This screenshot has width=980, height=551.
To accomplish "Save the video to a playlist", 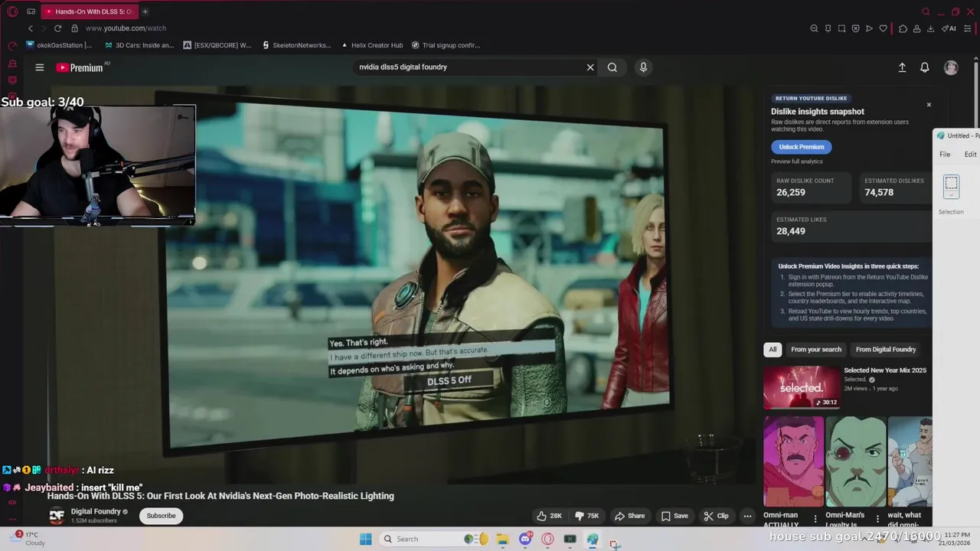I will click(675, 516).
